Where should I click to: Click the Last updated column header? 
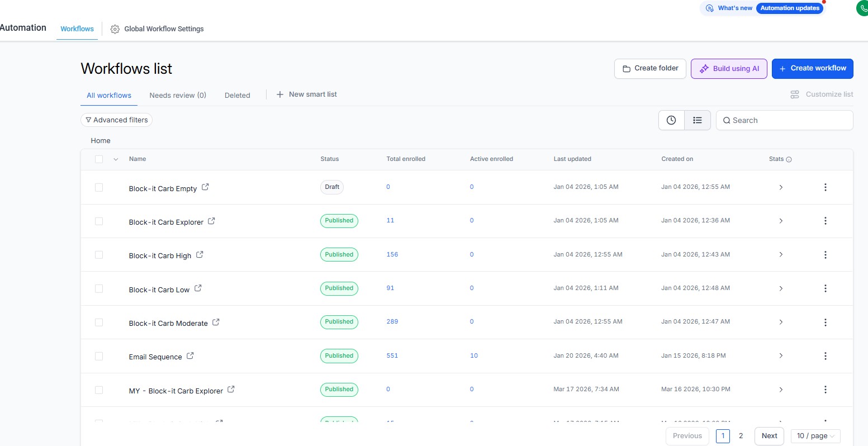click(x=572, y=159)
